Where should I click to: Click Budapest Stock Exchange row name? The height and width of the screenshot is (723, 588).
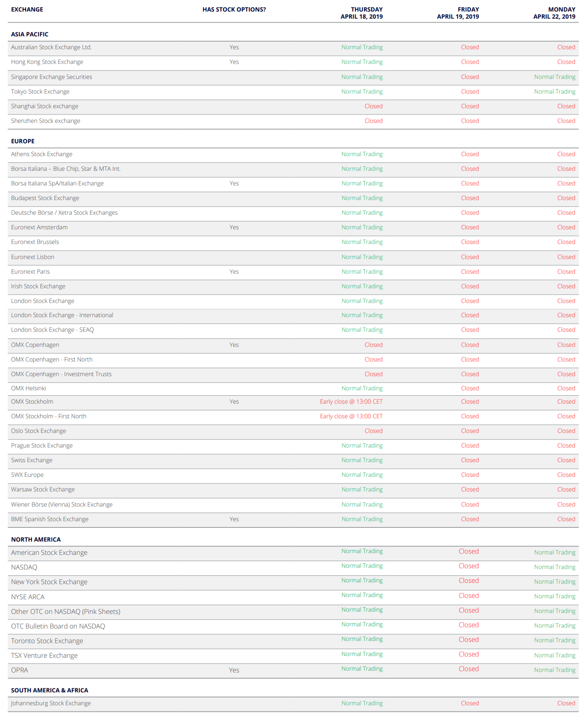(45, 198)
